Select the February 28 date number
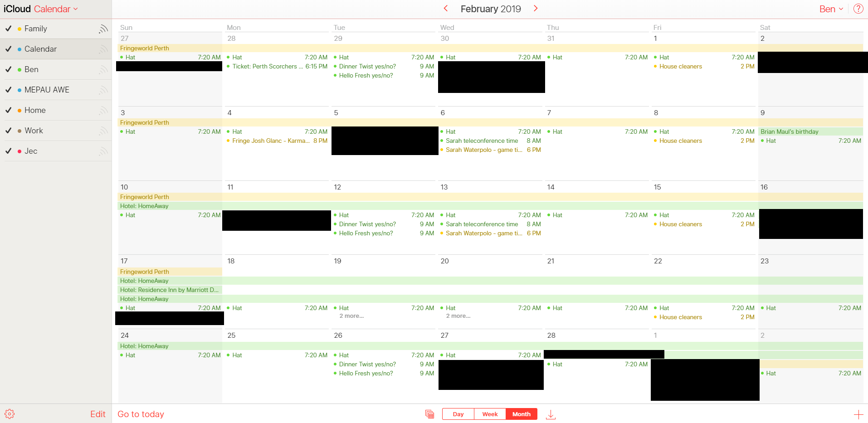 click(x=551, y=335)
